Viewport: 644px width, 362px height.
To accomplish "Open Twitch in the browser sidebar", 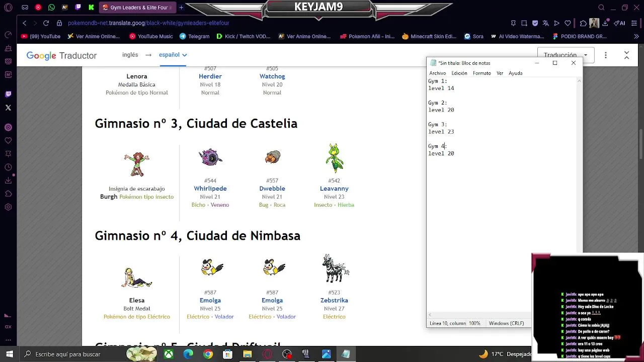I will (8, 94).
